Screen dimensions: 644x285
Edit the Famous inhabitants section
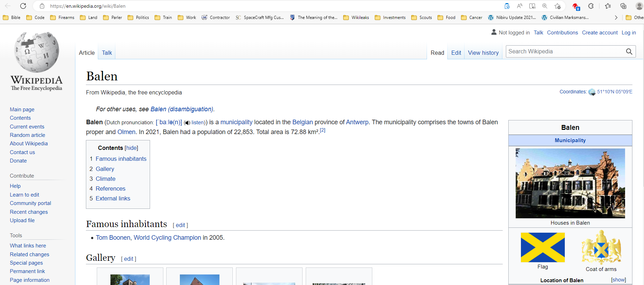(180, 225)
